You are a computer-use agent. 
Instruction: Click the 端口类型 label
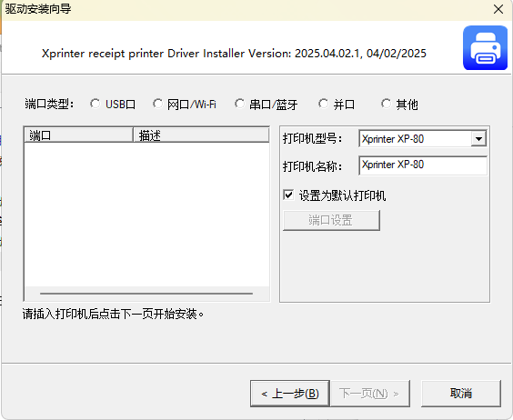(49, 104)
